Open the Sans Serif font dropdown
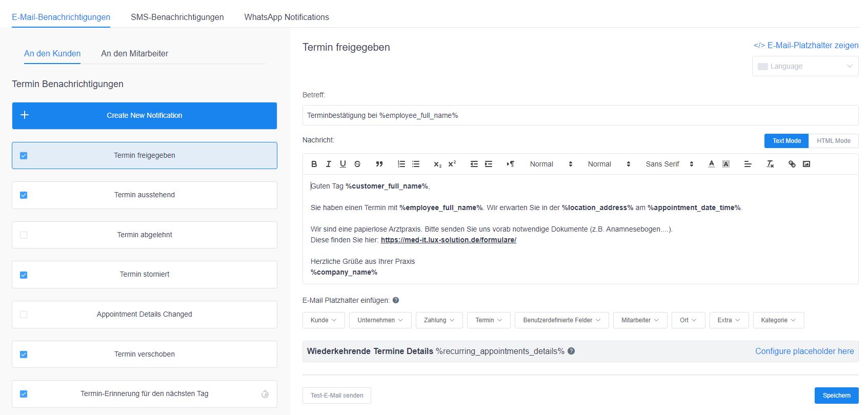This screenshot has height=415, width=868. 670,164
